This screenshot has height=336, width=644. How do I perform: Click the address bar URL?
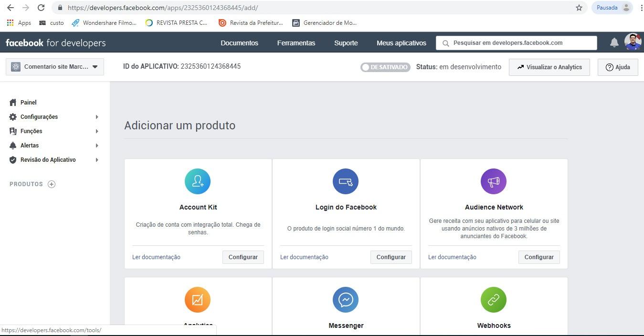click(163, 8)
